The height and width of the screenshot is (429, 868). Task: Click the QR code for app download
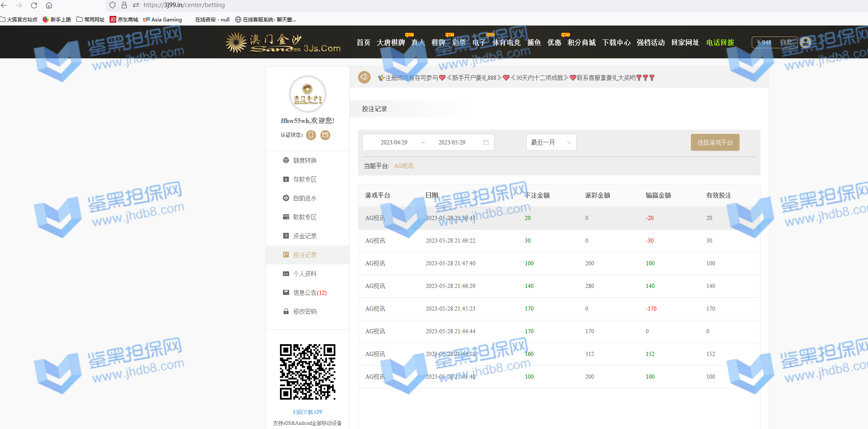click(307, 372)
